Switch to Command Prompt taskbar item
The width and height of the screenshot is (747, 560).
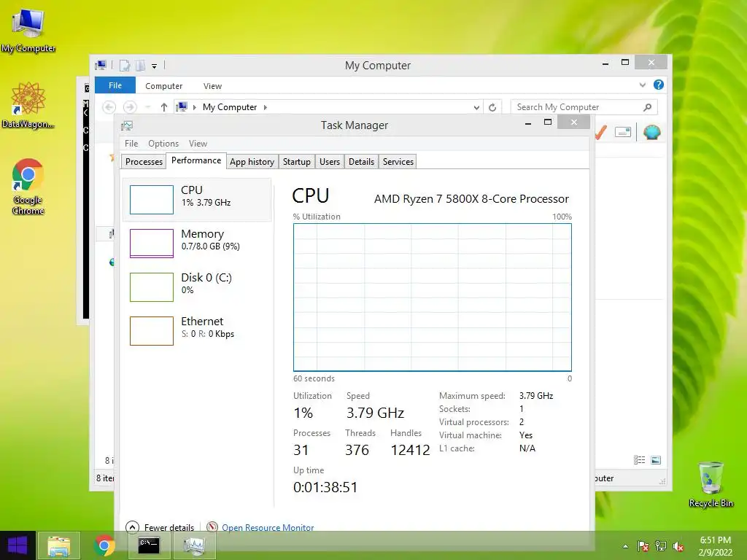click(x=149, y=545)
